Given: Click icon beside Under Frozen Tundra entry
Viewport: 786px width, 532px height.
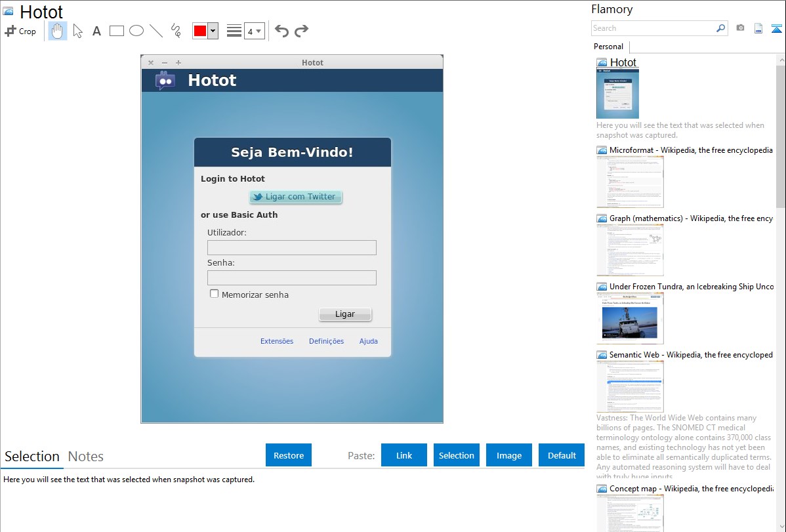Looking at the screenshot, I should tap(602, 287).
